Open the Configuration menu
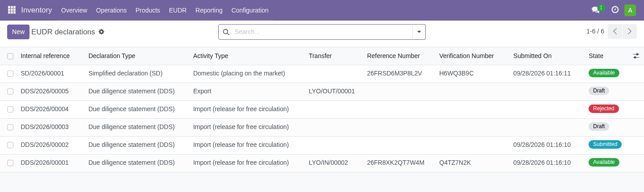Screen dimensions: 644x192 (250, 10)
